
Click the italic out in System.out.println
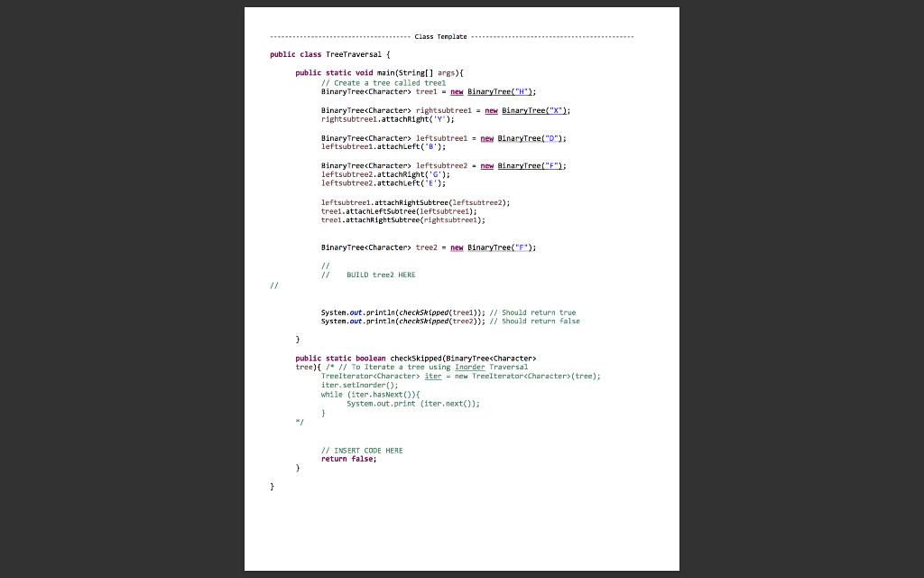tap(354, 312)
